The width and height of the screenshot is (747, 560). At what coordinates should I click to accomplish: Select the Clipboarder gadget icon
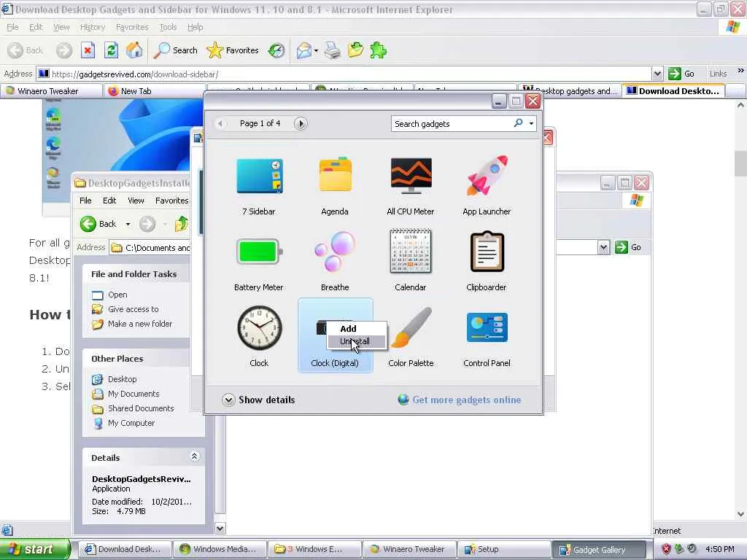(x=487, y=251)
